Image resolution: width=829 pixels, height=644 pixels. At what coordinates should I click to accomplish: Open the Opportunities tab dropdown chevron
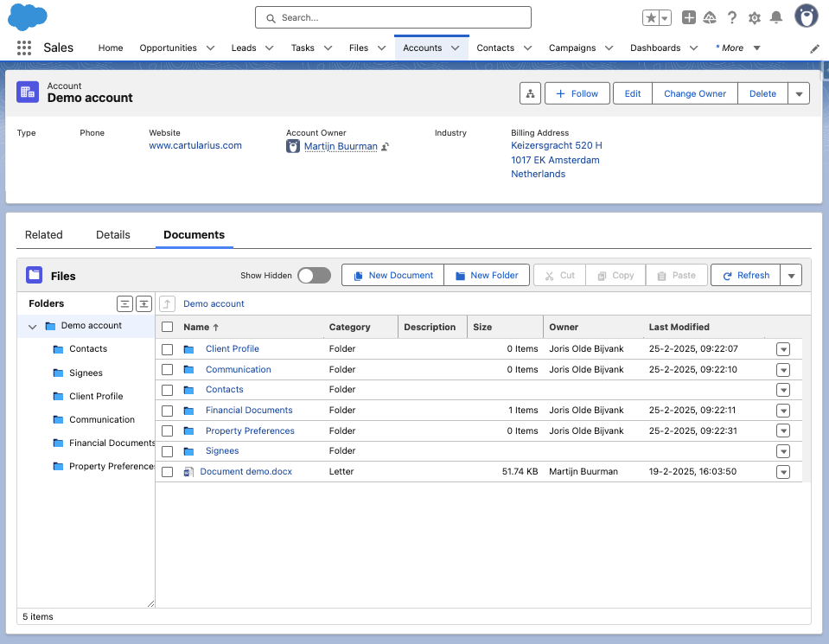click(210, 48)
